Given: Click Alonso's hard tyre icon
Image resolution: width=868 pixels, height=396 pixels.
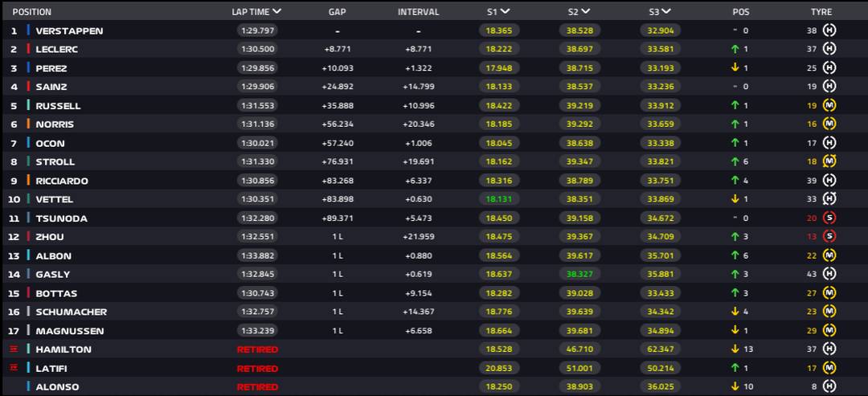Looking at the screenshot, I should pos(829,386).
